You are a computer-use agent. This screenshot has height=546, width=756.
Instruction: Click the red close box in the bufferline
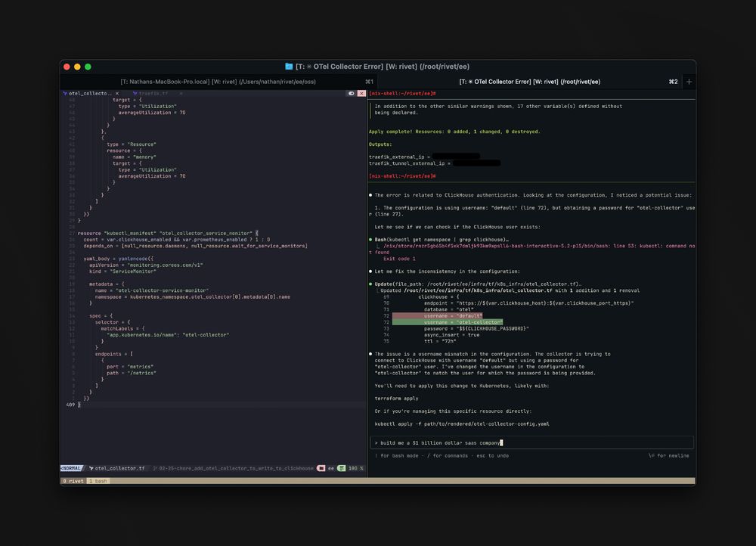click(361, 94)
